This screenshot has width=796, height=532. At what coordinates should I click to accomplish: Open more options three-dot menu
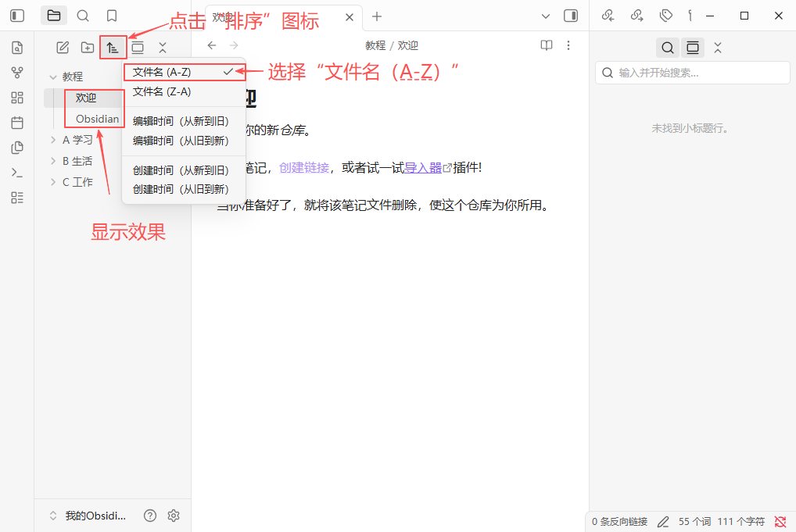coord(568,45)
